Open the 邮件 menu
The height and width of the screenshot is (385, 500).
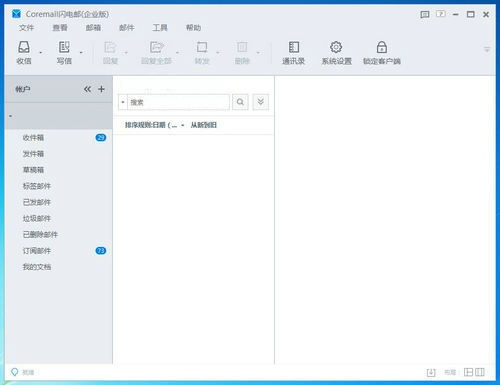click(x=127, y=28)
